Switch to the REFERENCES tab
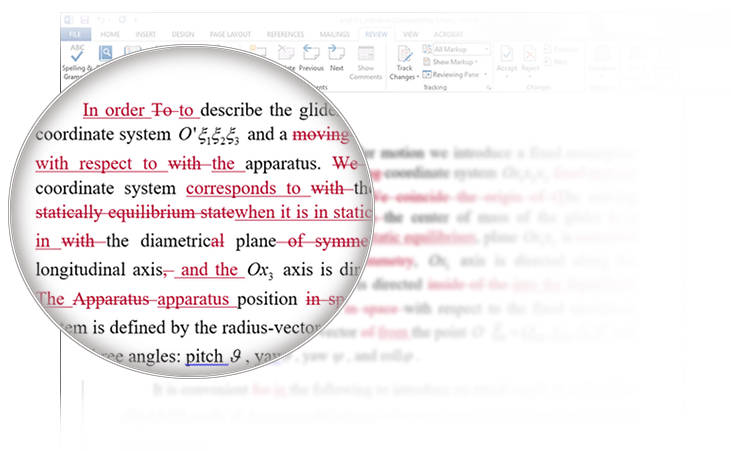 click(285, 35)
